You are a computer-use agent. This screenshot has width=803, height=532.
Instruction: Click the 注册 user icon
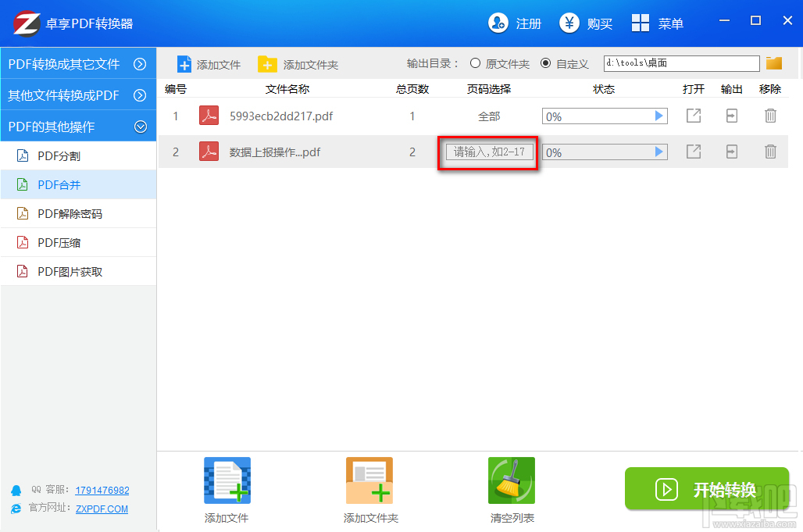(x=498, y=23)
